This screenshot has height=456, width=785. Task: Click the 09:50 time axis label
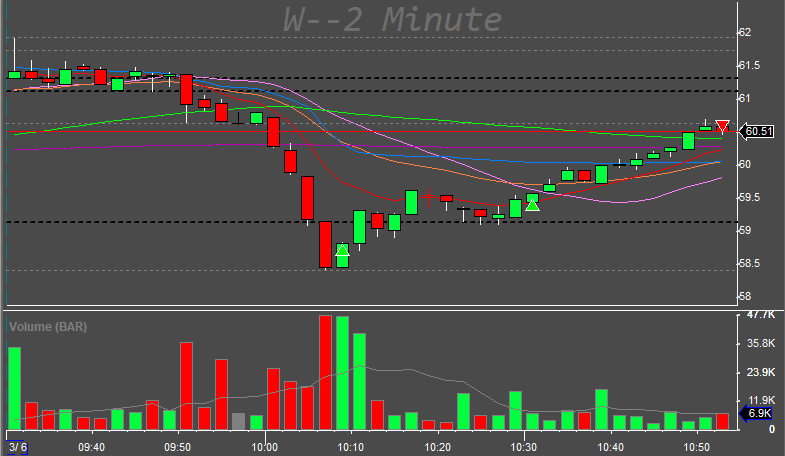[x=178, y=447]
